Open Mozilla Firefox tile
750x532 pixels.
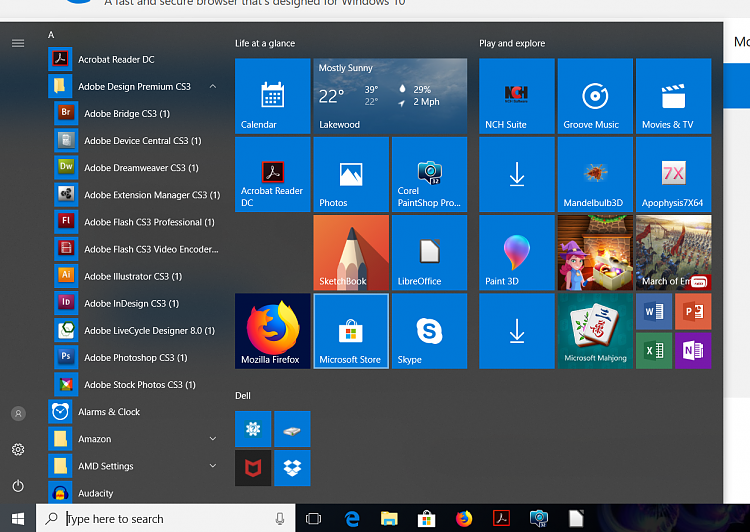click(273, 331)
